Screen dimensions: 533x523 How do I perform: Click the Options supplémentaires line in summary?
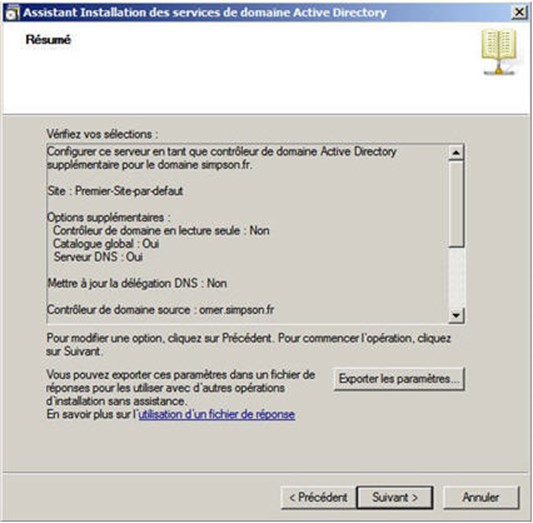pos(108,217)
